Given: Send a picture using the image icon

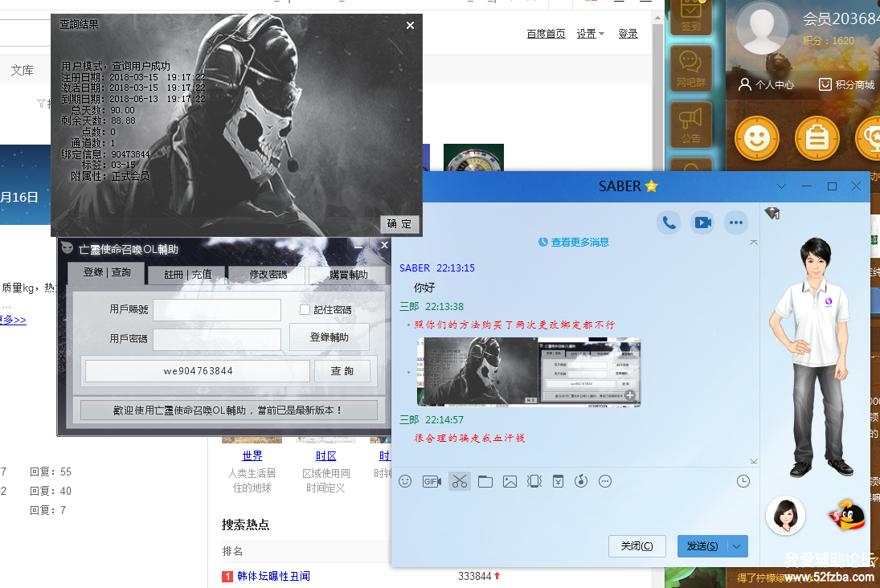Looking at the screenshot, I should point(510,481).
